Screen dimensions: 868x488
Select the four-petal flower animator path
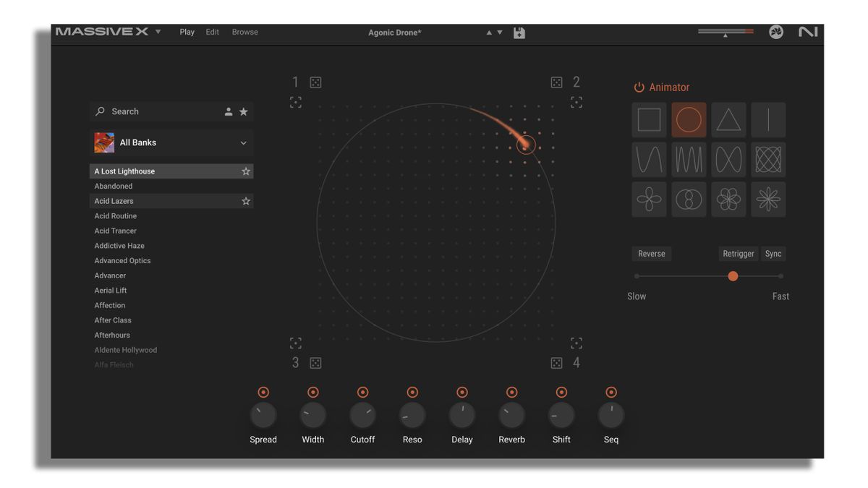click(649, 199)
